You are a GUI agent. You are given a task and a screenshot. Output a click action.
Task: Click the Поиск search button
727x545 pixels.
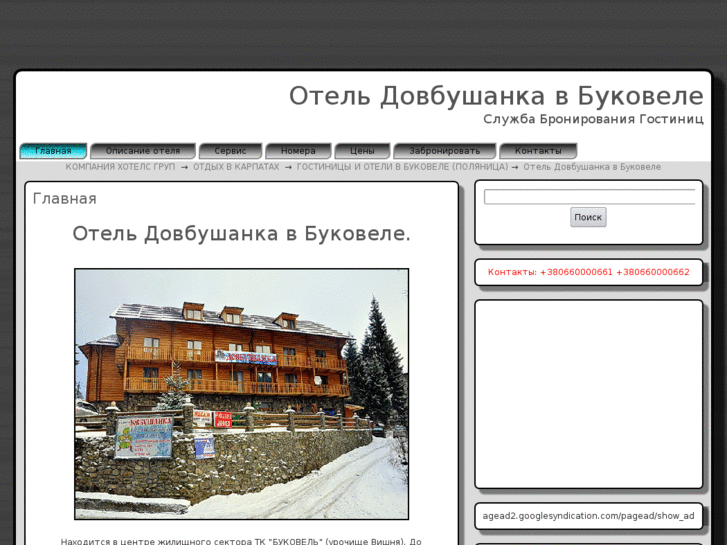point(588,217)
